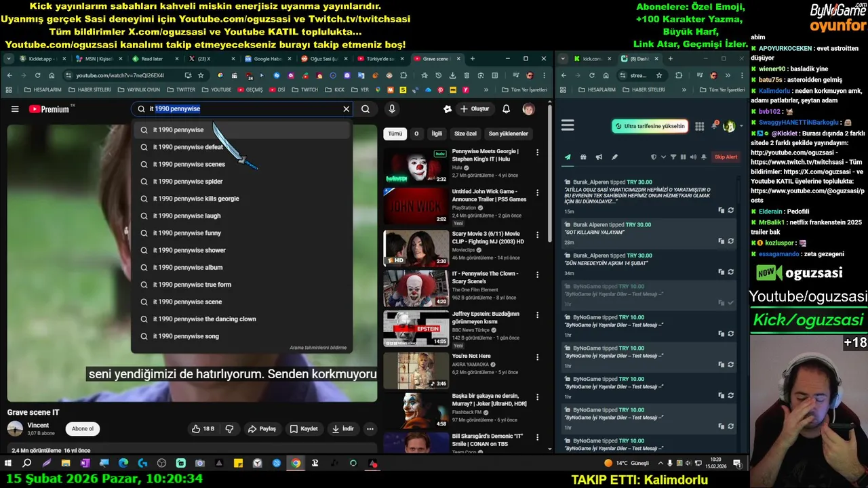
Task: Open Chrome from the taskbar
Action: tap(296, 464)
